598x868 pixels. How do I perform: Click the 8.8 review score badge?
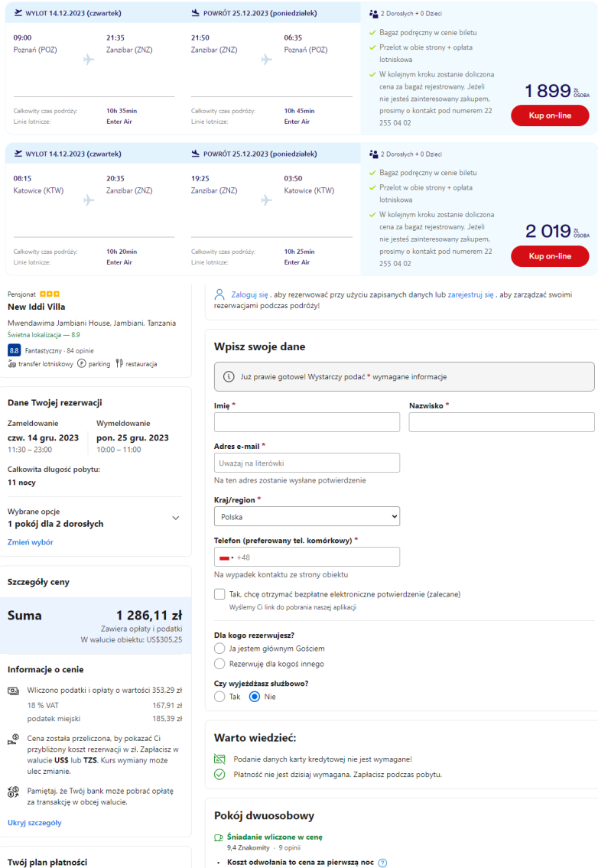tap(14, 350)
